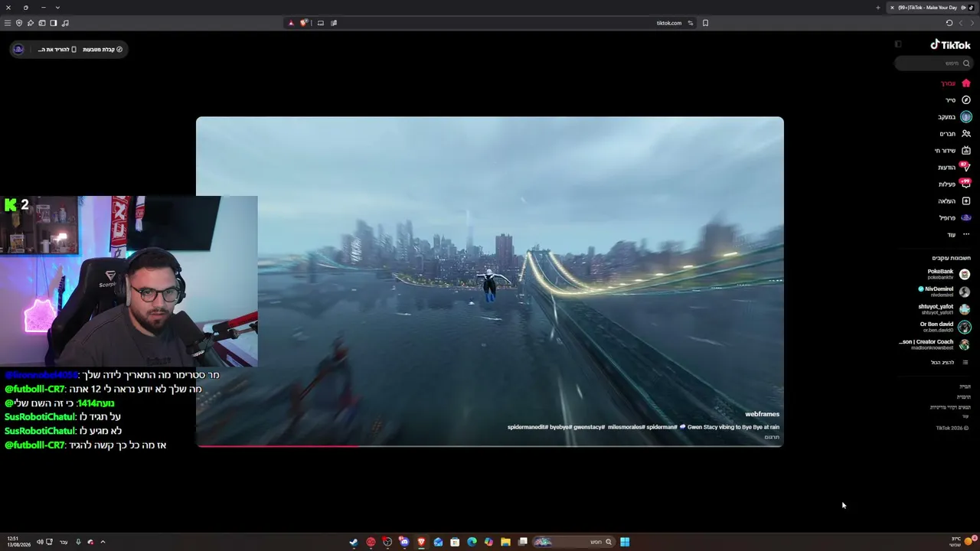The image size is (980, 551).
Task: Click the Get coins (קבלת מטבעות) button
Action: click(x=103, y=50)
